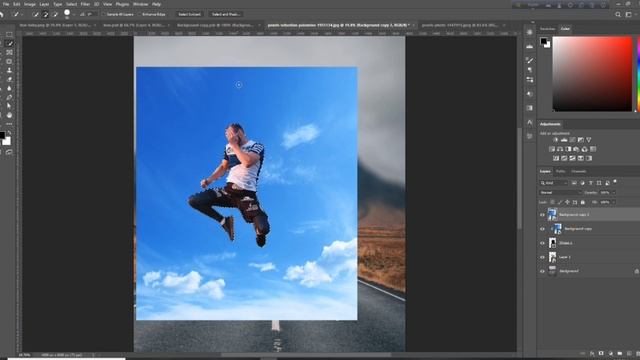Switch to the Paths tab
640x360 pixels.
(x=560, y=171)
